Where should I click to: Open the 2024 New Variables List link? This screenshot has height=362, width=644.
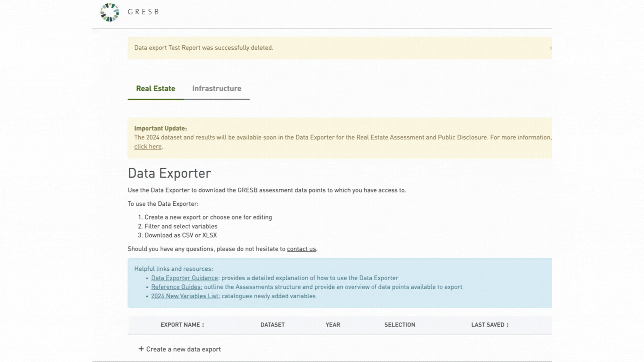coord(185,296)
